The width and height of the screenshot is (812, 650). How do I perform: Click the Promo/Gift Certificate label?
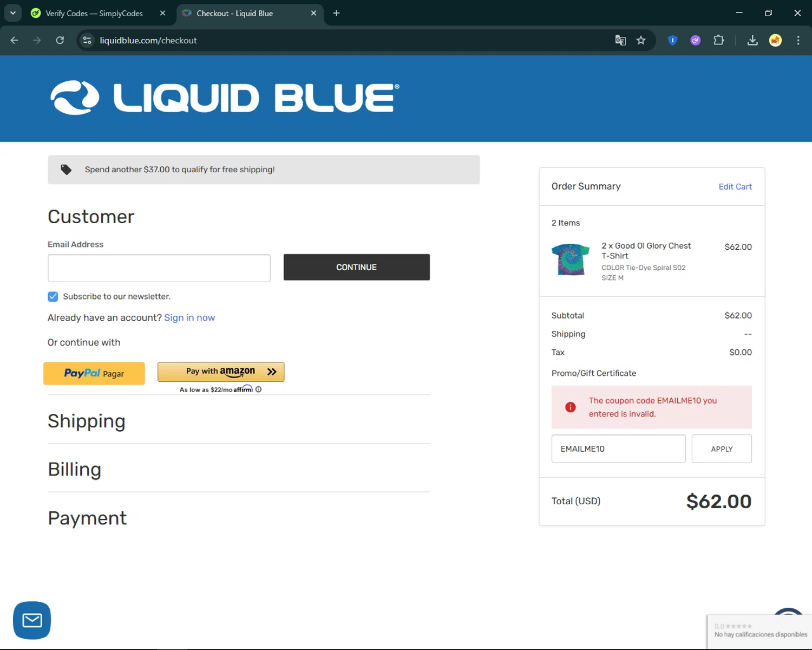pyautogui.click(x=594, y=373)
